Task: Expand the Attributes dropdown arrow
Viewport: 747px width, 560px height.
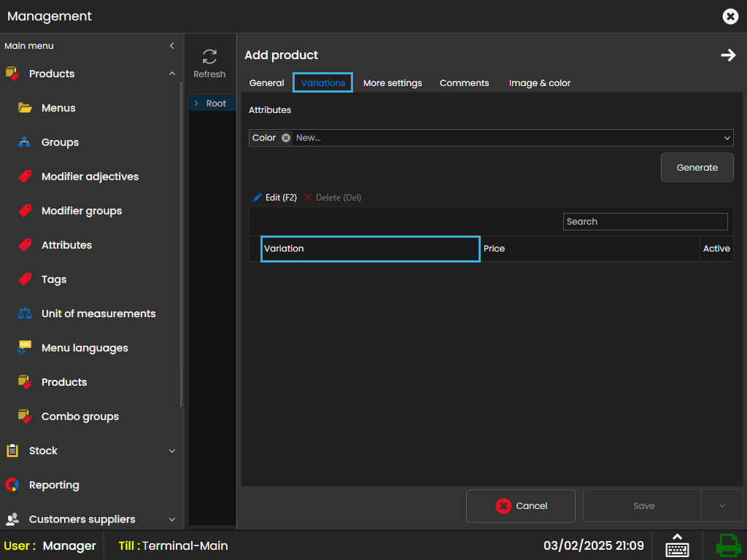Action: click(727, 138)
